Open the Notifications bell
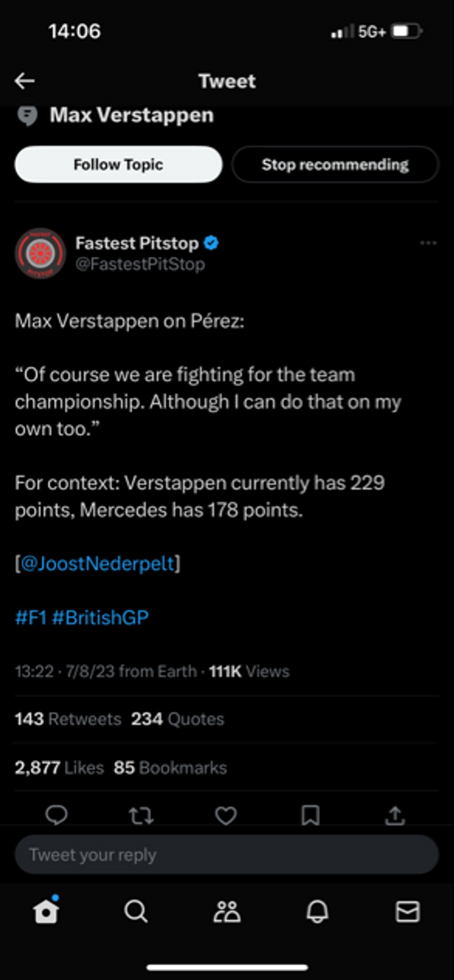This screenshot has width=454, height=980. [317, 911]
